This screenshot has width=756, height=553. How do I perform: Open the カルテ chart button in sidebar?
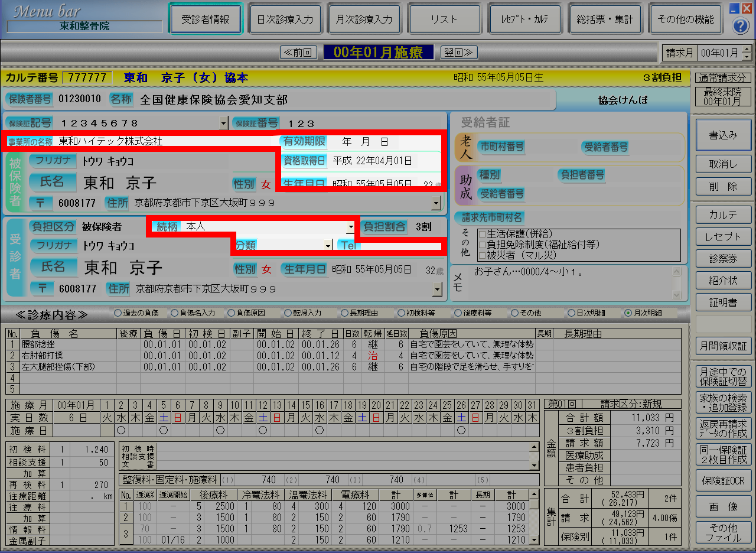(x=724, y=214)
